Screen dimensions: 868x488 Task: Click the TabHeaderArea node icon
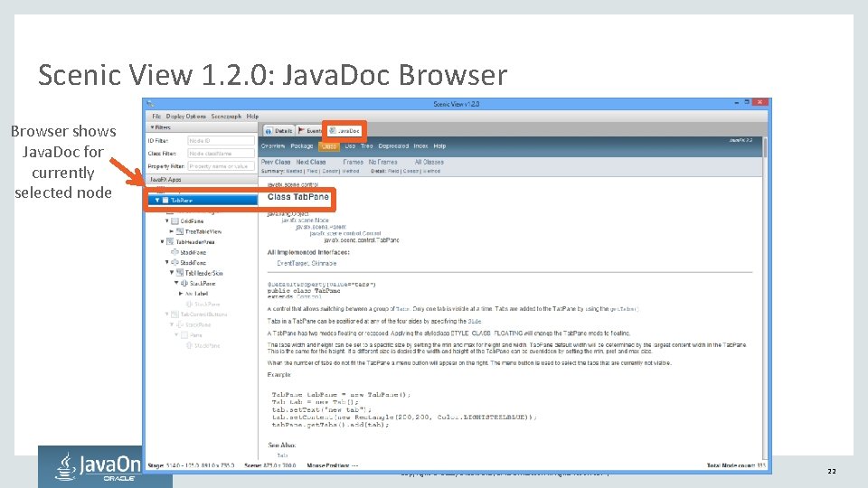coord(170,242)
